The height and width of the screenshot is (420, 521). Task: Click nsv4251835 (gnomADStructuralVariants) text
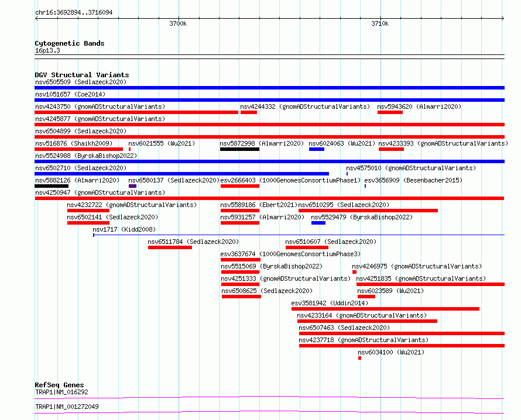coord(421,278)
